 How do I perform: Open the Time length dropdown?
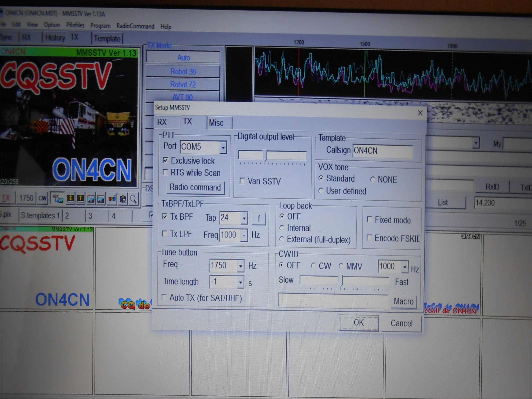coord(240,283)
